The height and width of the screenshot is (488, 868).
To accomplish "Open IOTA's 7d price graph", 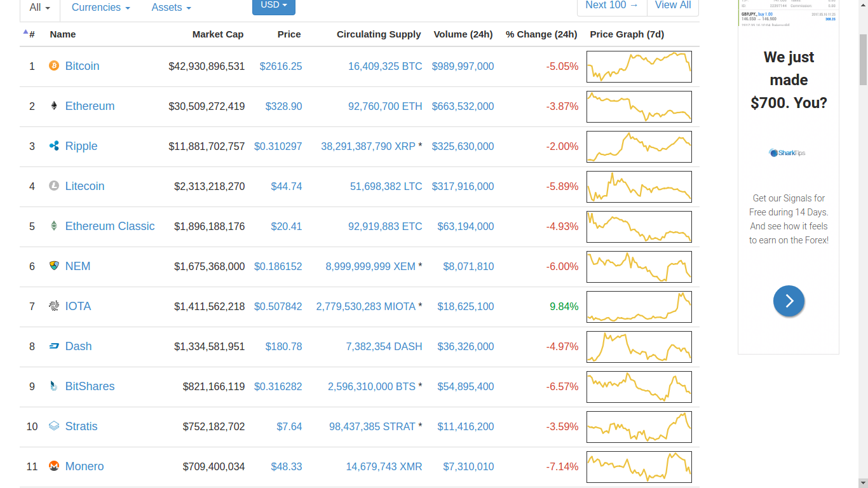I will [639, 307].
